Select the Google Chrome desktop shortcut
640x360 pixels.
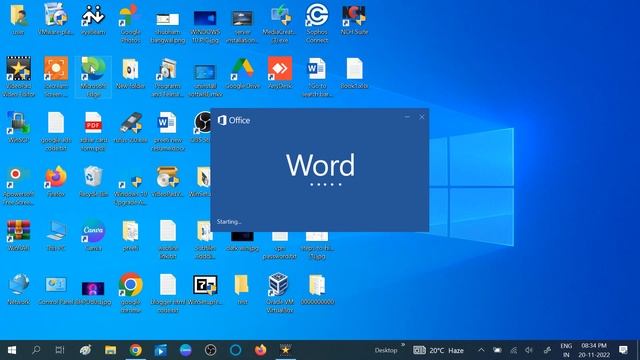[x=131, y=292]
